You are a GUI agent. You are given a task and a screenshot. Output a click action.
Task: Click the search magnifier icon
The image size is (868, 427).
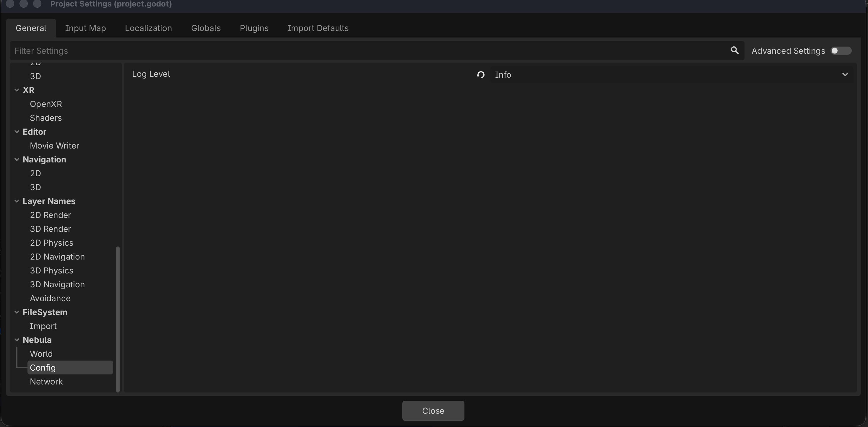[734, 50]
